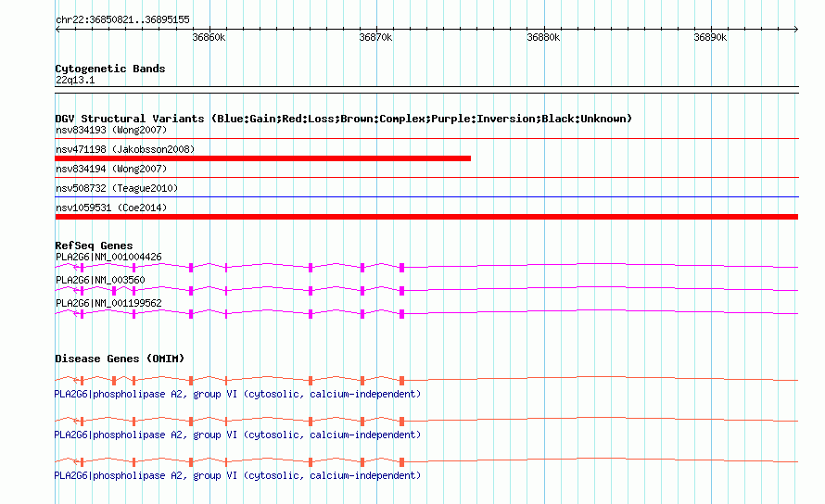Image resolution: width=825 pixels, height=504 pixels.
Task: Open the DGV Structural Variants track title
Action: (344, 119)
